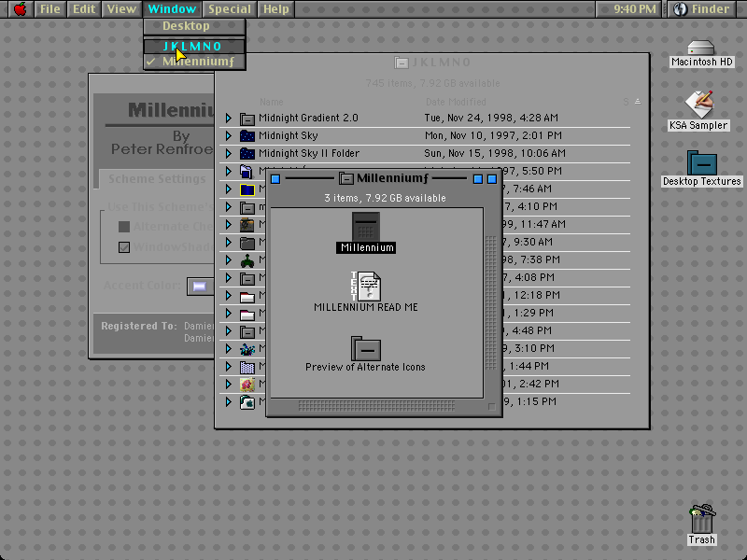Click the horizontal scrollbar of Millenniumf window
This screenshot has width=747, height=560.
377,406
